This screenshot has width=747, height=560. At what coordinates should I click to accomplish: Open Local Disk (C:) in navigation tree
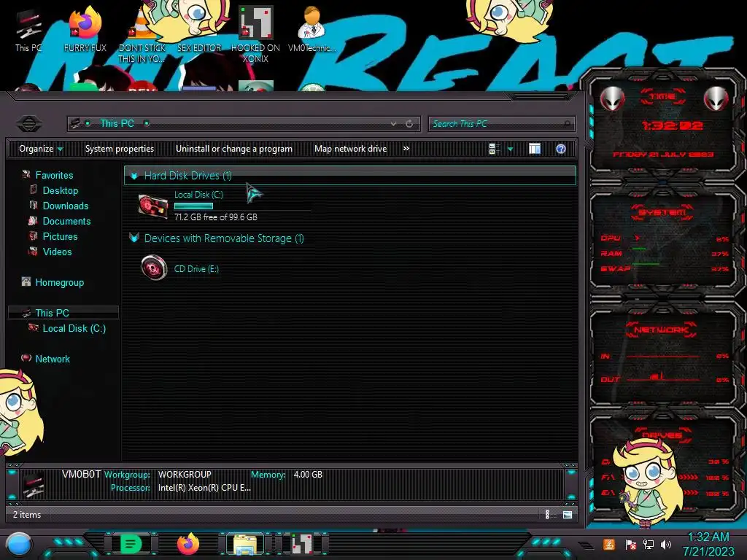tap(74, 328)
